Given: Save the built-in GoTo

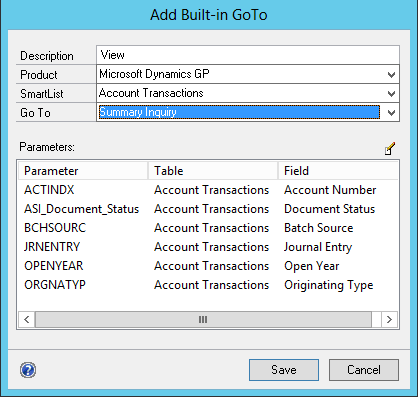Looking at the screenshot, I should point(284,370).
